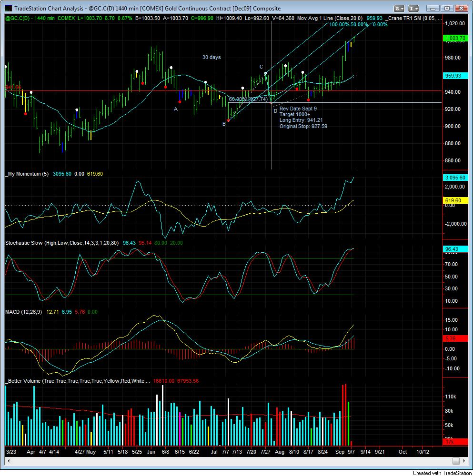Click the '30 days' chart annotation
The image size is (473, 476).
tap(212, 58)
